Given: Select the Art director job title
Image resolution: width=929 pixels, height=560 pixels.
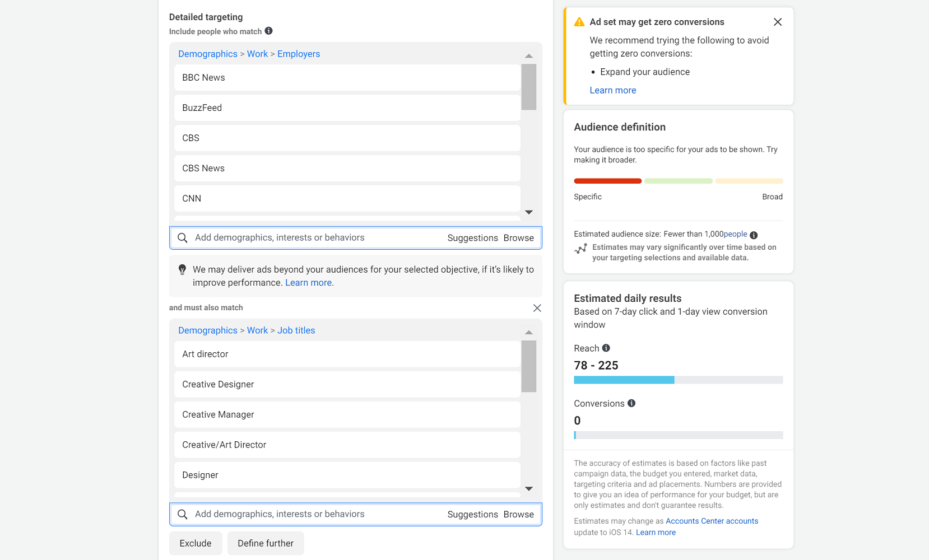Looking at the screenshot, I should pos(347,354).
